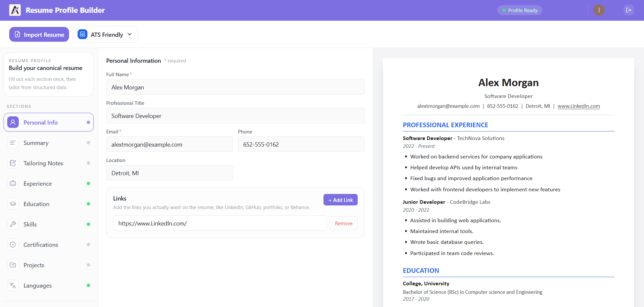Click the Education graduation cap icon
Viewport: 644px width, 307px height.
pyautogui.click(x=13, y=204)
